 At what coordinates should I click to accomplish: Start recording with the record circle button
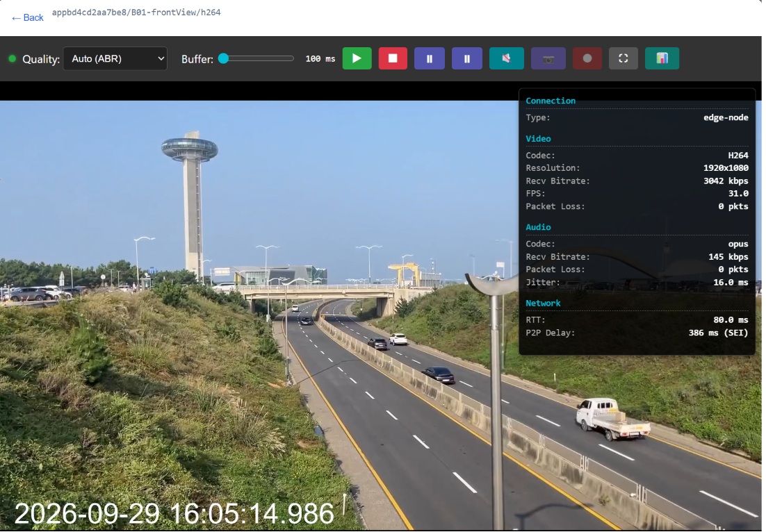(x=587, y=58)
